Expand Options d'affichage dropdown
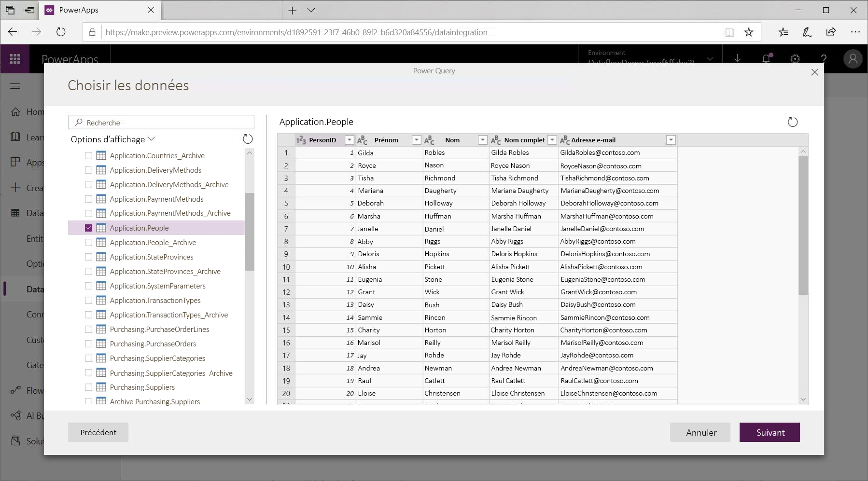 pyautogui.click(x=113, y=139)
